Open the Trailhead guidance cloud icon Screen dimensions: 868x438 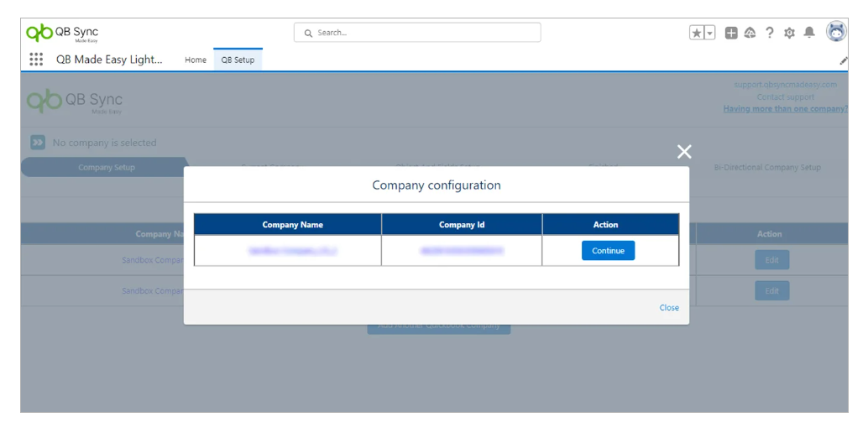click(750, 33)
